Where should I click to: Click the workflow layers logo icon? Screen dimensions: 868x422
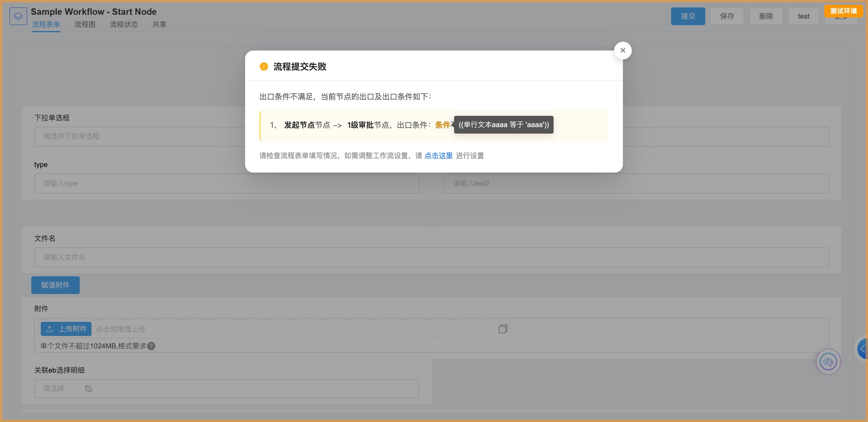click(x=18, y=16)
